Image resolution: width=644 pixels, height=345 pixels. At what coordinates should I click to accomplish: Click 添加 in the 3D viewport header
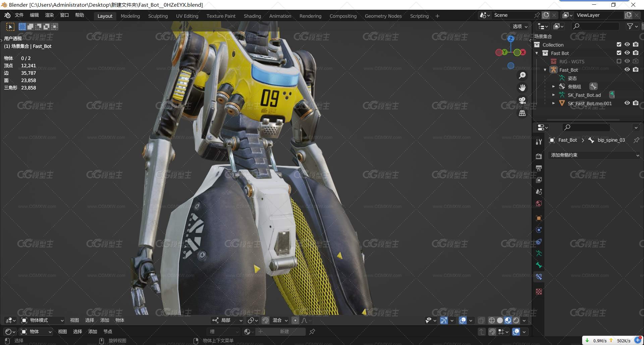pyautogui.click(x=105, y=321)
